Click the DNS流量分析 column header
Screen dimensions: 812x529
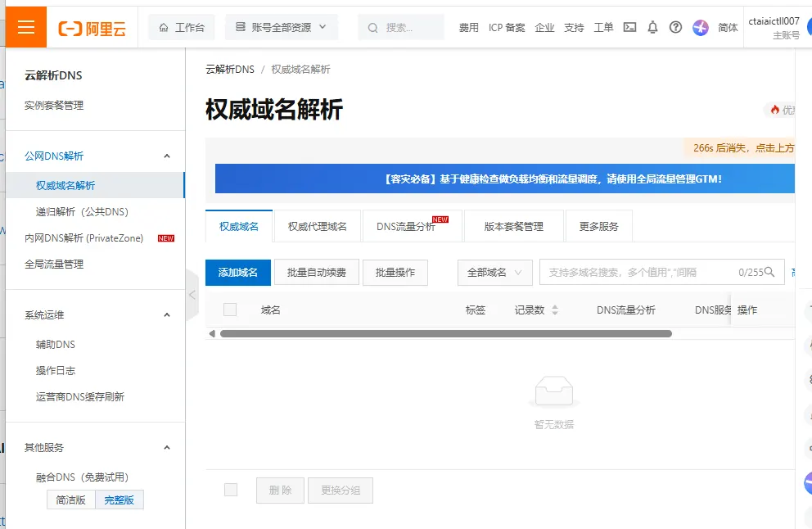click(625, 310)
